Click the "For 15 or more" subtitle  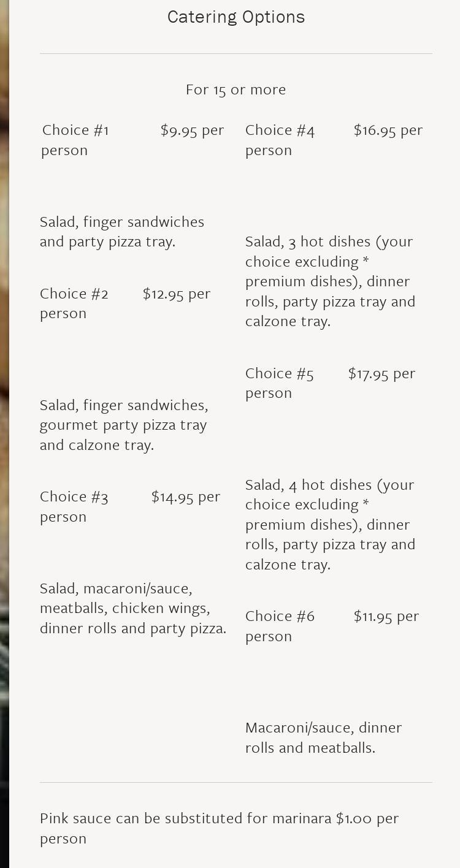(x=236, y=89)
